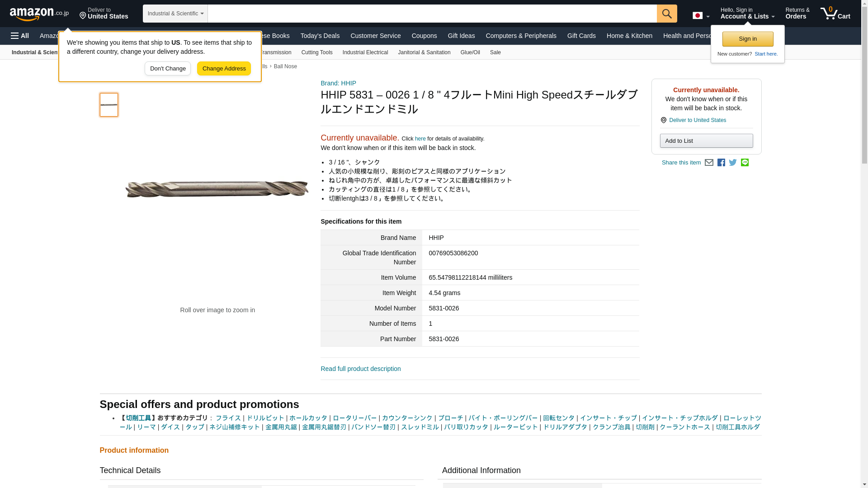Open Today's Deals menu item

pyautogui.click(x=320, y=36)
